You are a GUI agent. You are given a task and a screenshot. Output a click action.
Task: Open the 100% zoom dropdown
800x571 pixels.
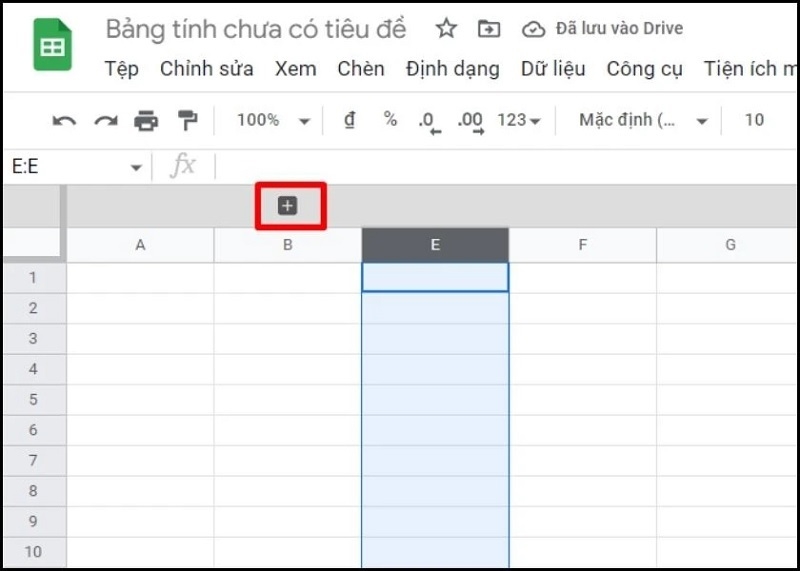[x=273, y=120]
